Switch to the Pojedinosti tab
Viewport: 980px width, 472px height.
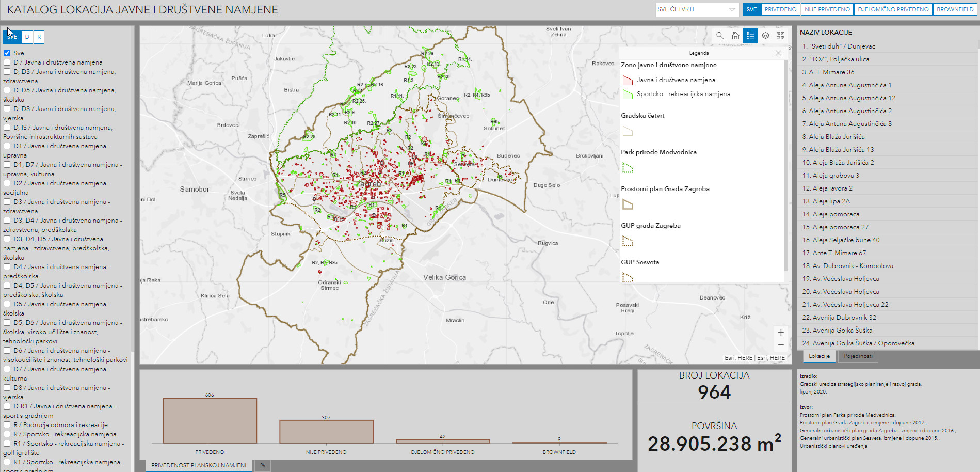tap(858, 356)
